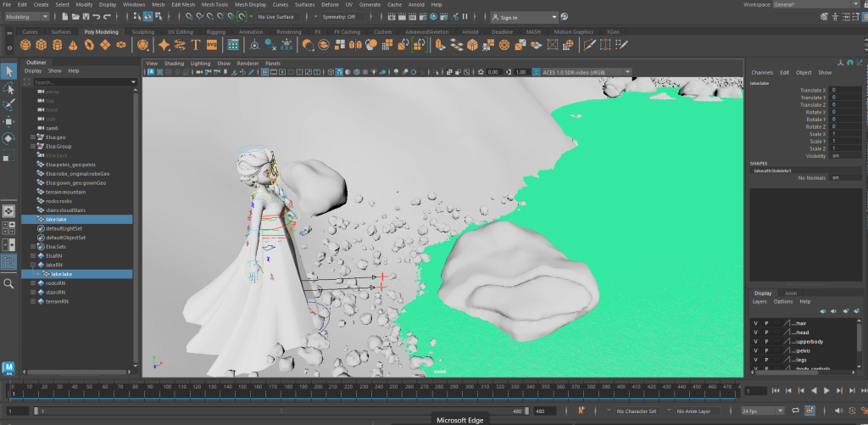
Task: Click the super shapes star icon
Action: pos(164,45)
